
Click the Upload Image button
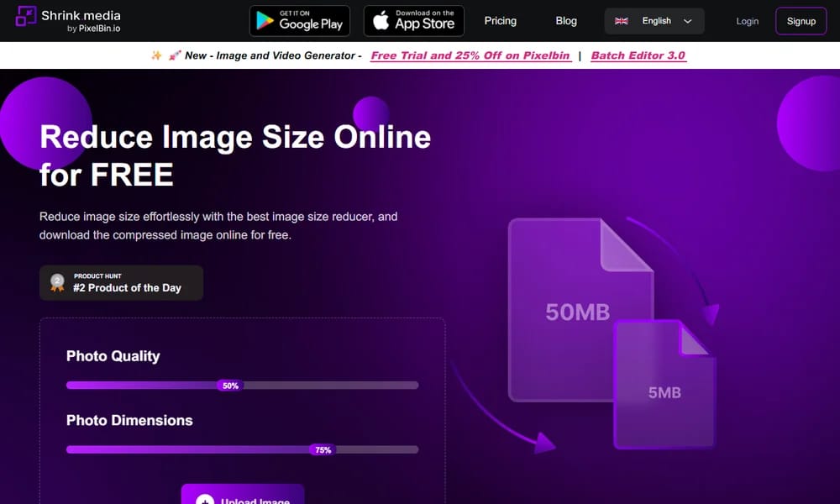click(243, 496)
